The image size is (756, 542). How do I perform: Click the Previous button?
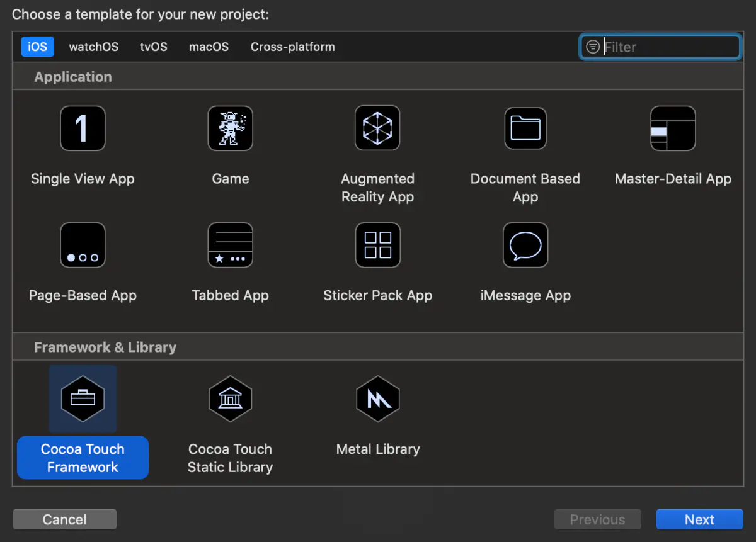597,519
